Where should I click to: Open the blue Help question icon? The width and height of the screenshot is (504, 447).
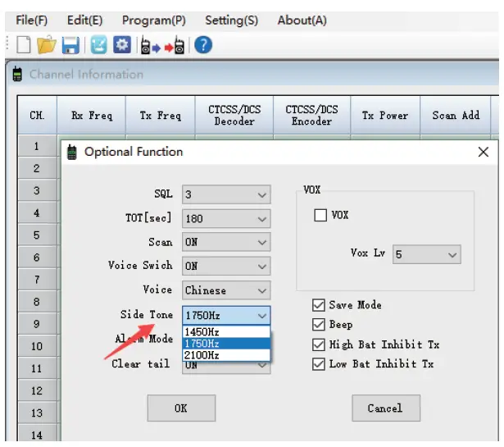203,45
